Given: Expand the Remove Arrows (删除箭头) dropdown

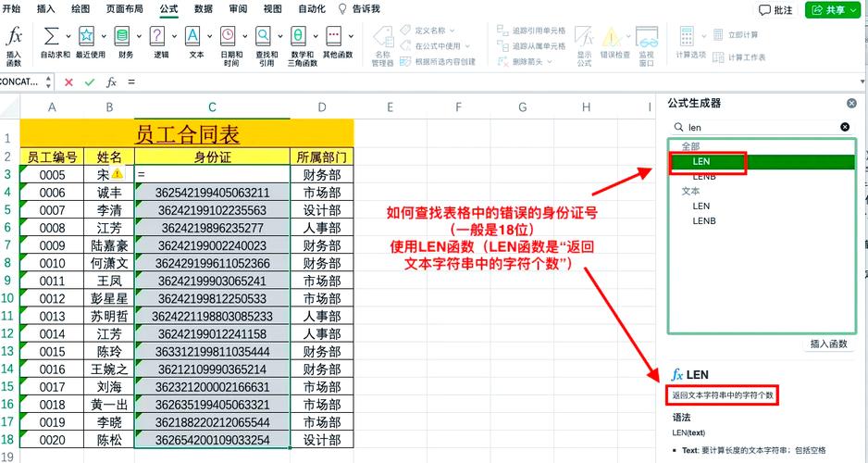Looking at the screenshot, I should [549, 61].
